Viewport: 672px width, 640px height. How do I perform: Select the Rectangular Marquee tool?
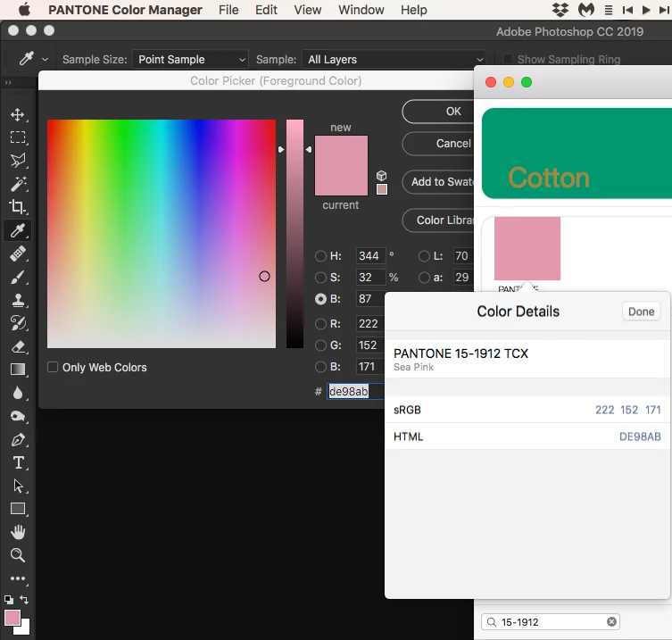[x=18, y=137]
